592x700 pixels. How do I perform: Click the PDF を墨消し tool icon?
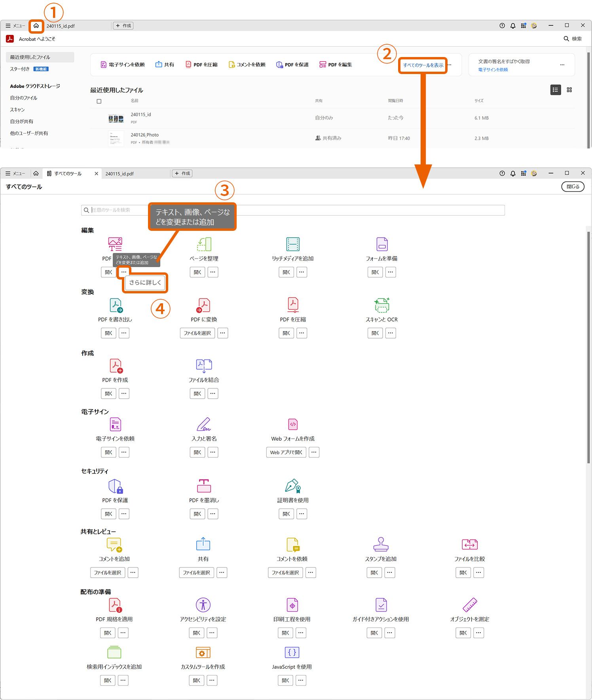pos(204,486)
